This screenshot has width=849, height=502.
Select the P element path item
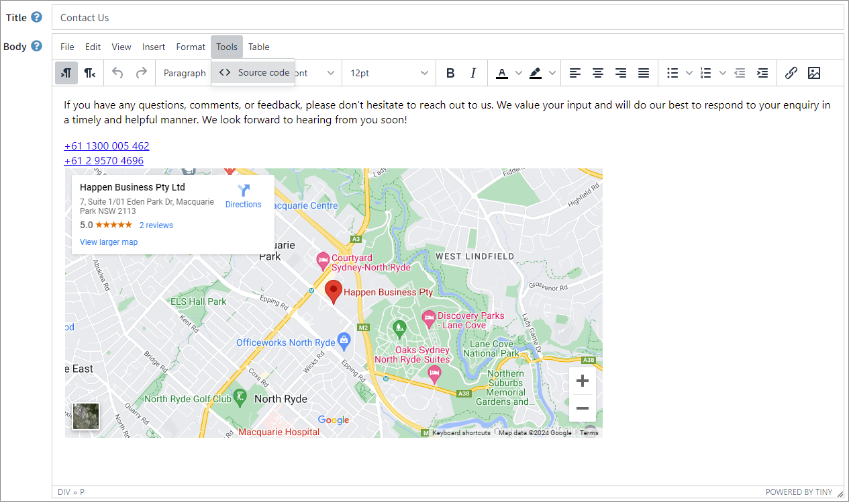click(82, 492)
